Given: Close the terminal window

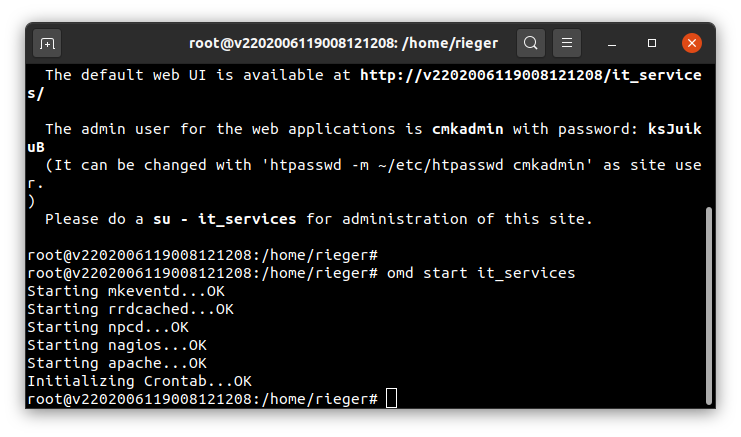Looking at the screenshot, I should 692,43.
